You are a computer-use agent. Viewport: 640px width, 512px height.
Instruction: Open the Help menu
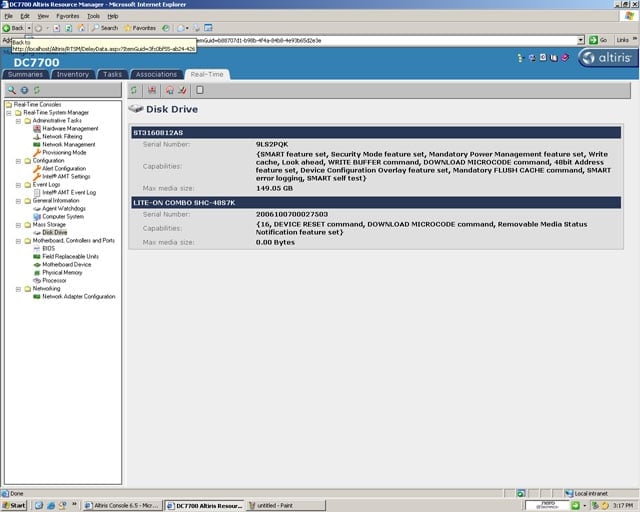coord(113,16)
